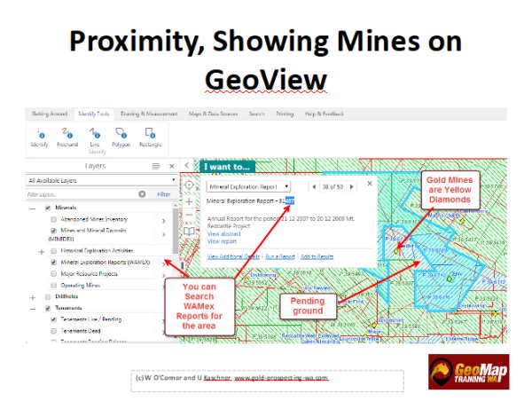Viewport: 532px width, 401px height.
Task: Click the Filter button in Layers
Action: (163, 194)
